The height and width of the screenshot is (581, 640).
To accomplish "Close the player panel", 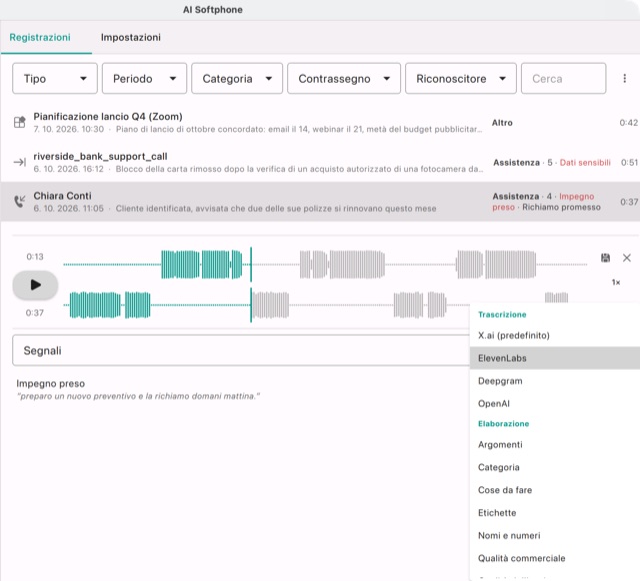I will click(627, 258).
